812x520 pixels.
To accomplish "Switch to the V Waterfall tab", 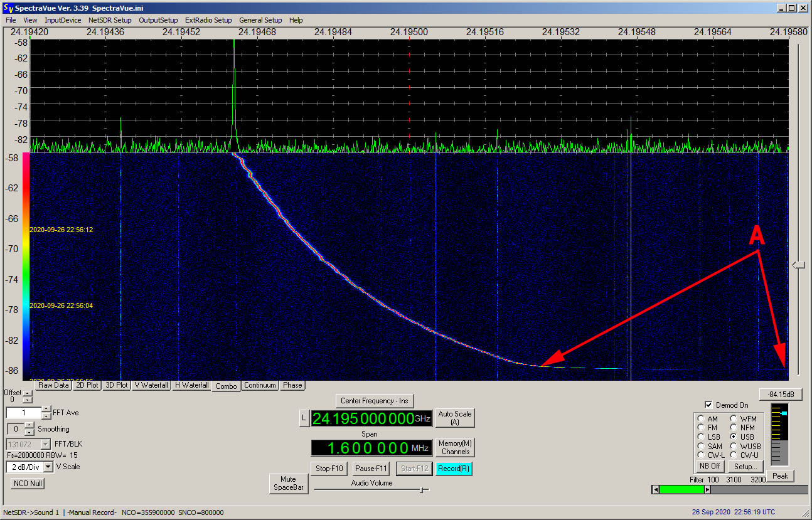I will point(151,385).
